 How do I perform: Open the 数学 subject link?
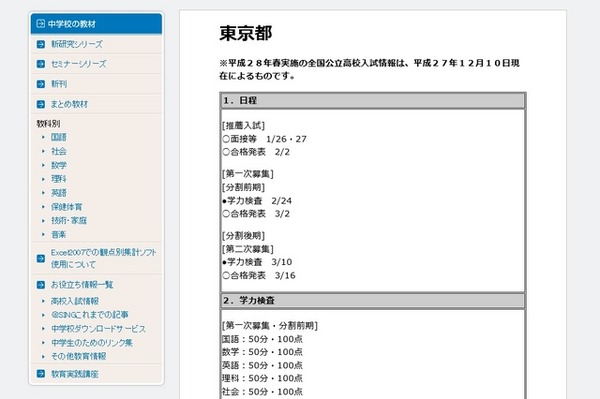point(59,165)
